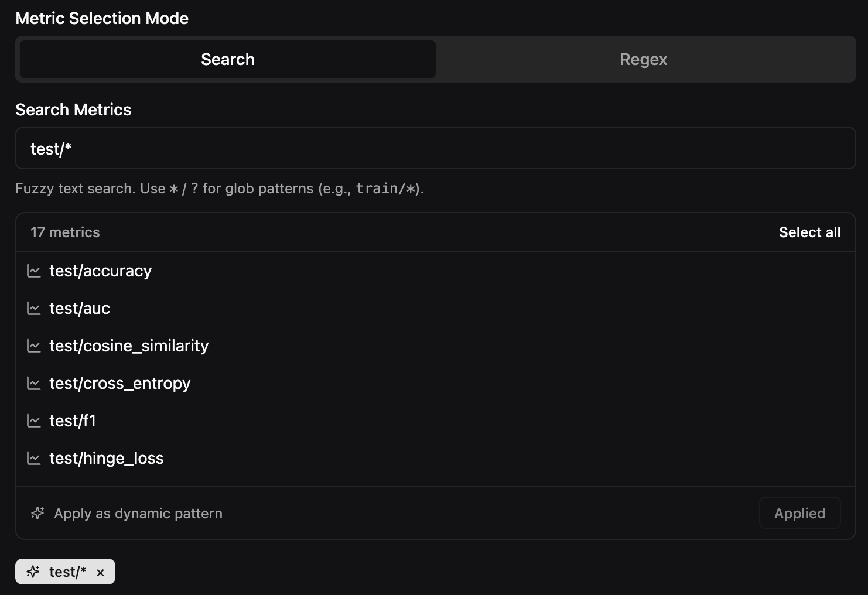The image size is (868, 595).
Task: Click Apply as dynamic pattern
Action: 138,513
